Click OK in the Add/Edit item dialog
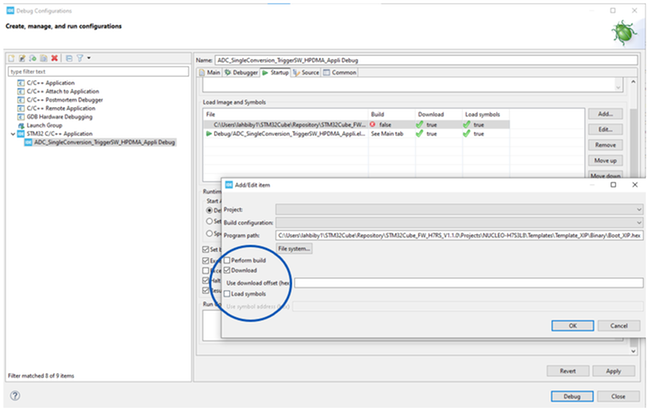The width and height of the screenshot is (647, 409). tap(573, 326)
